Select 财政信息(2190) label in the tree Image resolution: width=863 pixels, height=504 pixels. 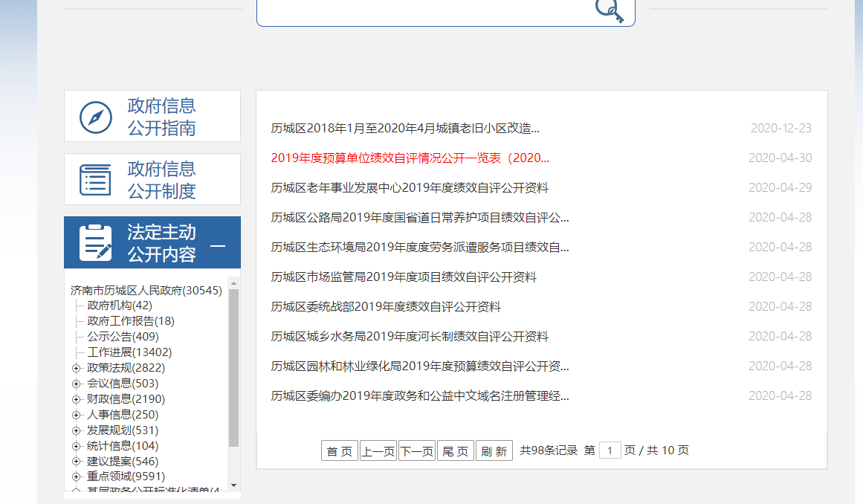[126, 399]
